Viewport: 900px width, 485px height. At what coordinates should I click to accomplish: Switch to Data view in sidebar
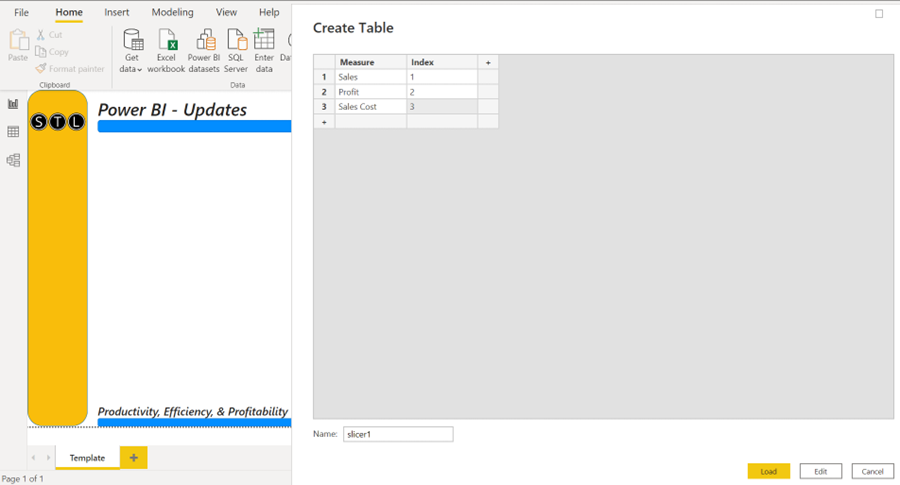coord(13,132)
